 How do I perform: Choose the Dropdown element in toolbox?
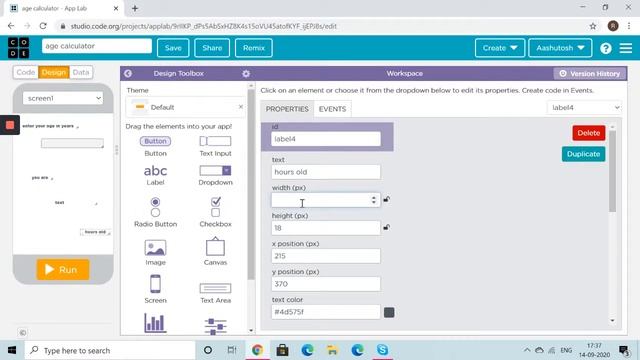click(215, 175)
